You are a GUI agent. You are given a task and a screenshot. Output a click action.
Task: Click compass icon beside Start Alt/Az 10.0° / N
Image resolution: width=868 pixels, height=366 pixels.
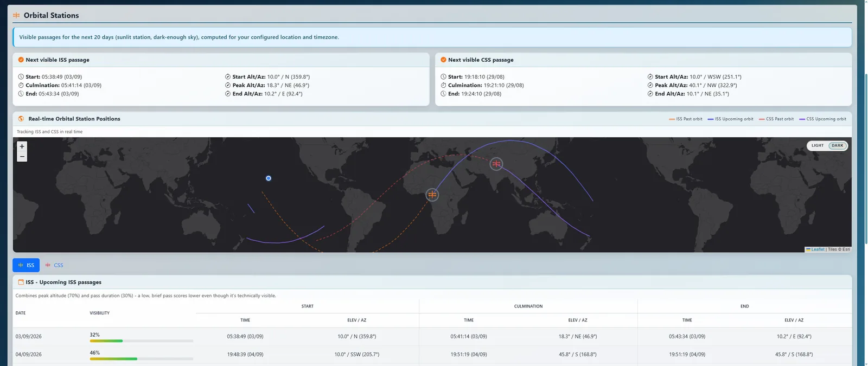pos(228,77)
